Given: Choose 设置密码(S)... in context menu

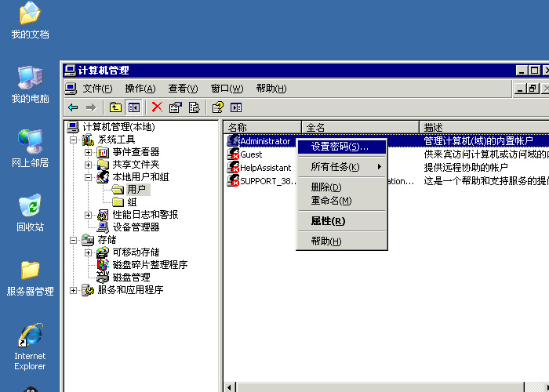Looking at the screenshot, I should [342, 147].
